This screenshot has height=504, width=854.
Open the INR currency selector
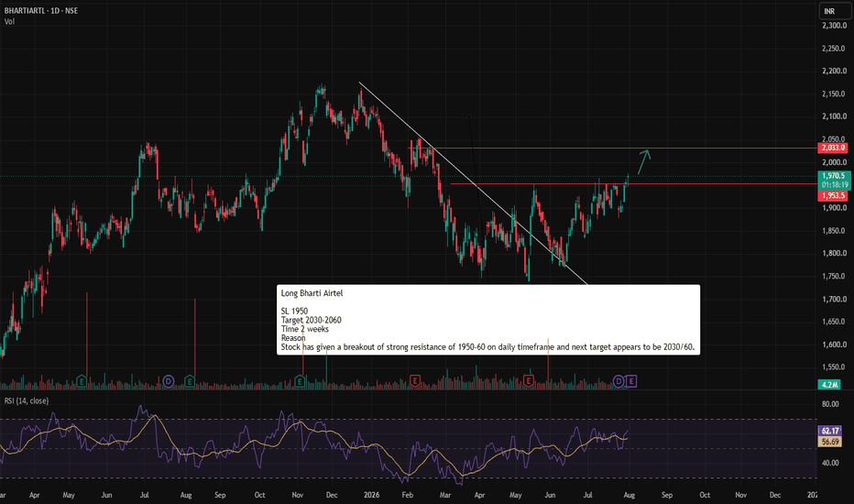click(835, 11)
